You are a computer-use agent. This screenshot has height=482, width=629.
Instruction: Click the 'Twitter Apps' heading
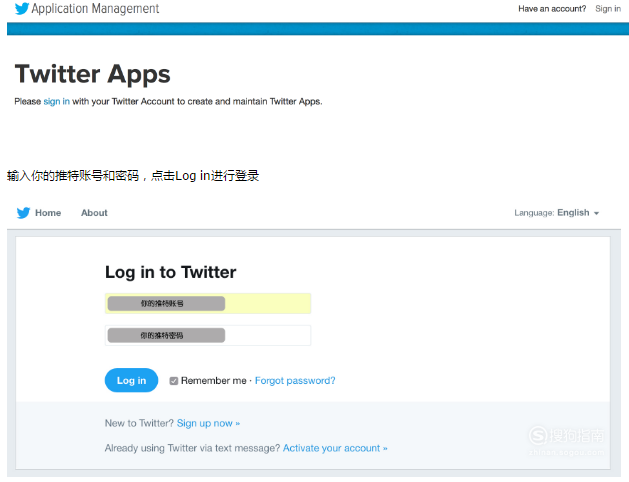[x=93, y=74]
